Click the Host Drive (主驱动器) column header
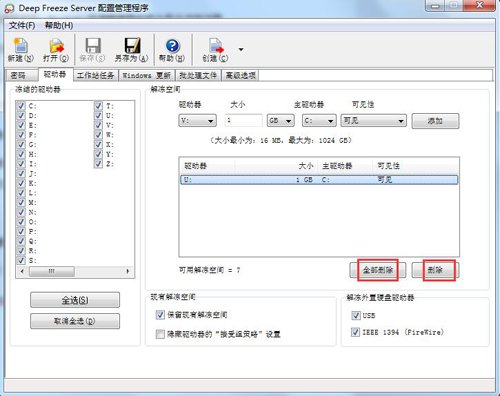The width and height of the screenshot is (500, 396). click(345, 166)
